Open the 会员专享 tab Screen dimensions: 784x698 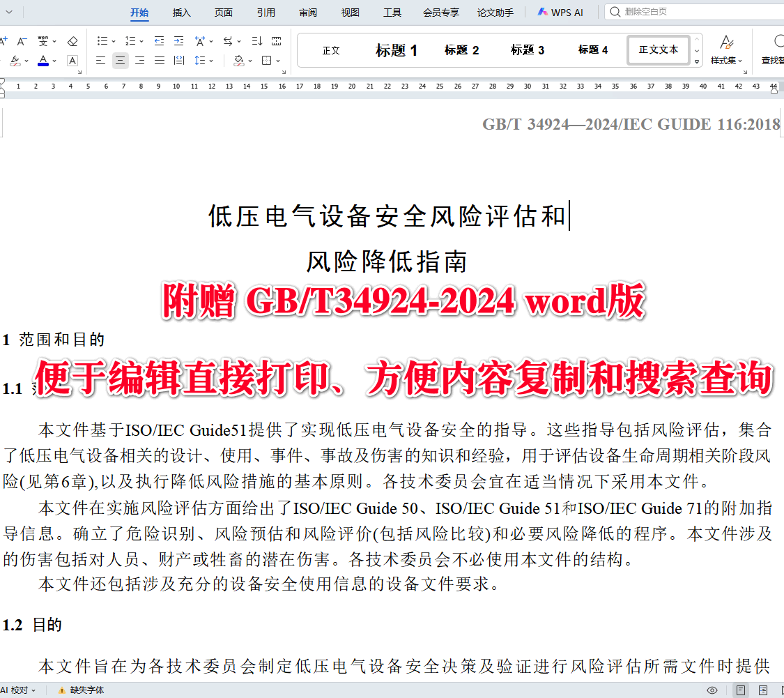441,13
